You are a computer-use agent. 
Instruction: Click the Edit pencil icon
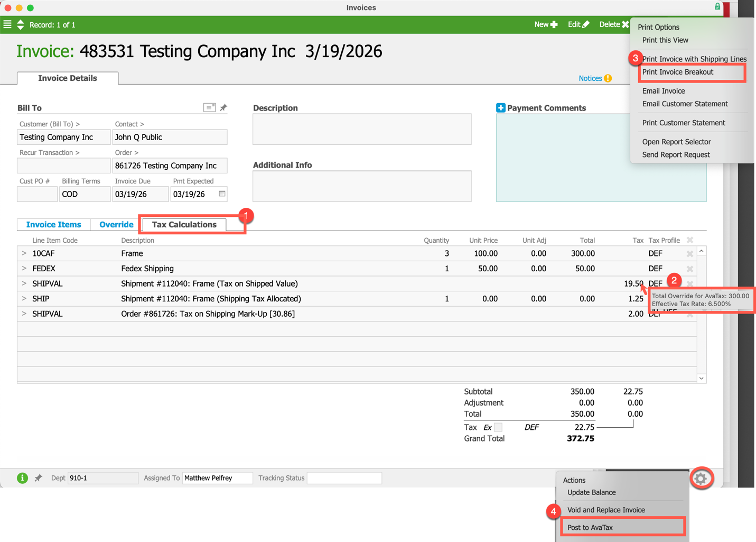586,24
